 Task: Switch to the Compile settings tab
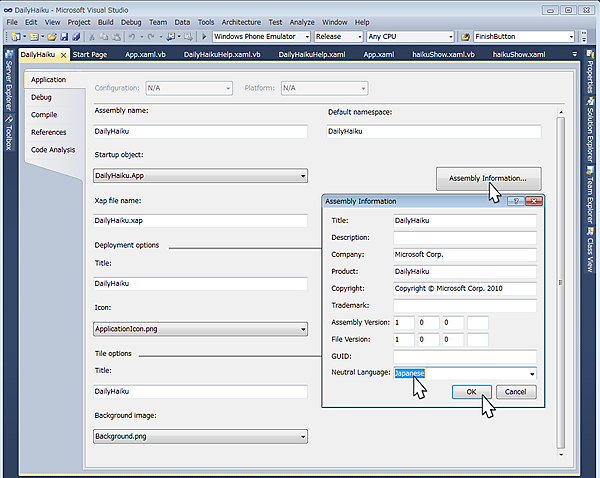(44, 115)
